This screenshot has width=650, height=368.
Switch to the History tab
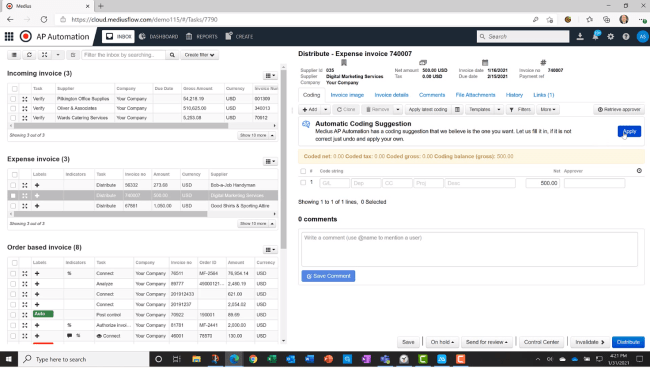coord(514,95)
